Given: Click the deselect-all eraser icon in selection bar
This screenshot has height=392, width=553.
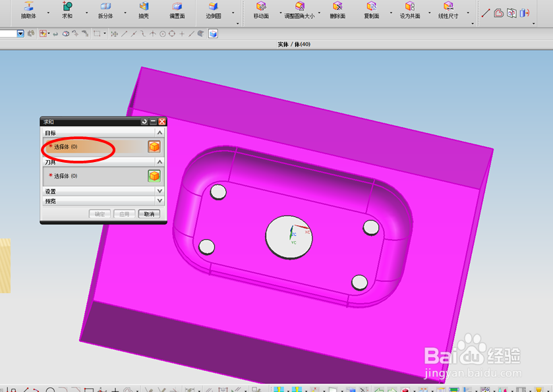Looking at the screenshot, I should [x=66, y=34].
